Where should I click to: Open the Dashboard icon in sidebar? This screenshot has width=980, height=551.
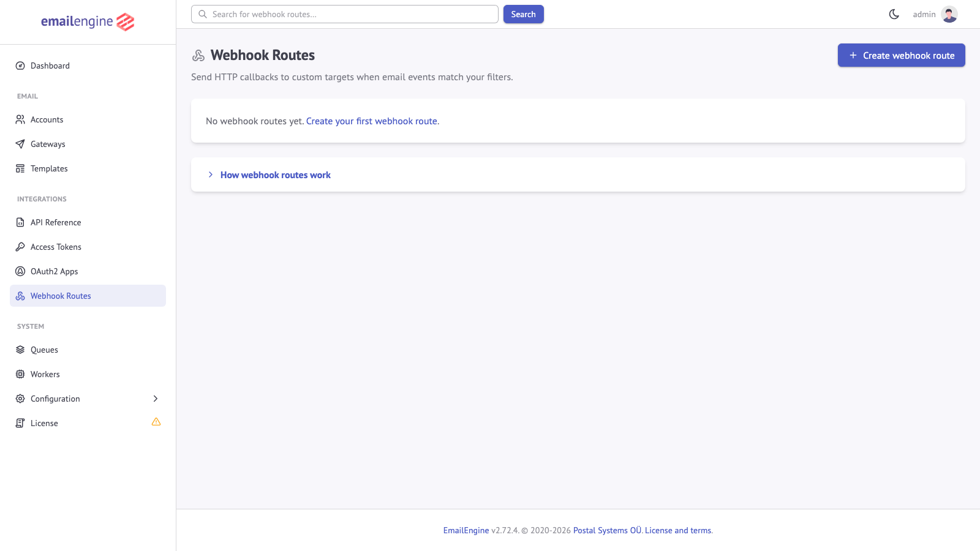[x=20, y=66]
